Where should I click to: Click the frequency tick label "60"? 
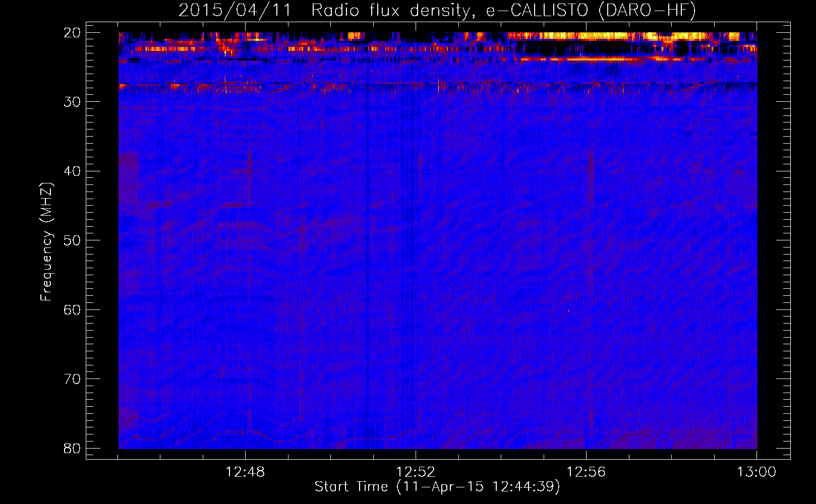(73, 310)
